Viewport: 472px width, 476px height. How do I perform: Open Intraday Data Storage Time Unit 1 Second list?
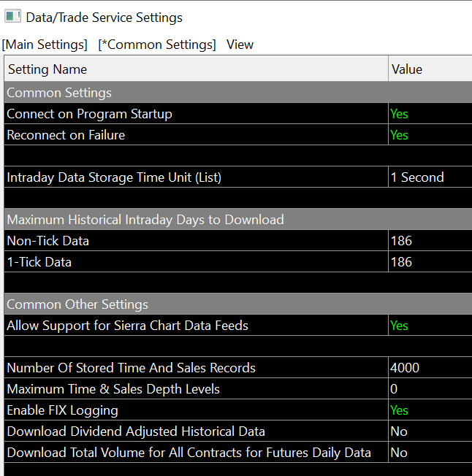click(x=430, y=177)
